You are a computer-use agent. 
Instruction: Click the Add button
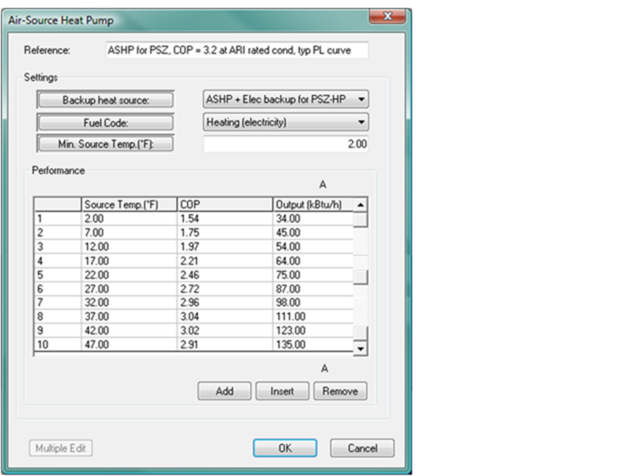pyautogui.click(x=224, y=391)
